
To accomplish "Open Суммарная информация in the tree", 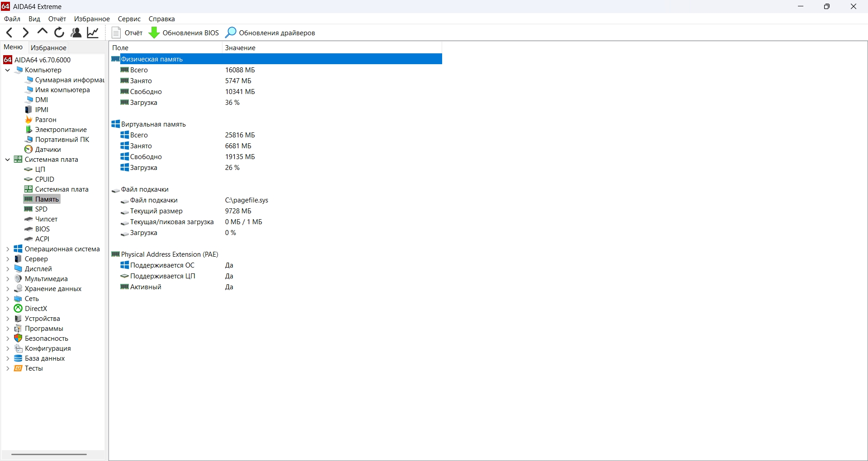I will [x=65, y=80].
